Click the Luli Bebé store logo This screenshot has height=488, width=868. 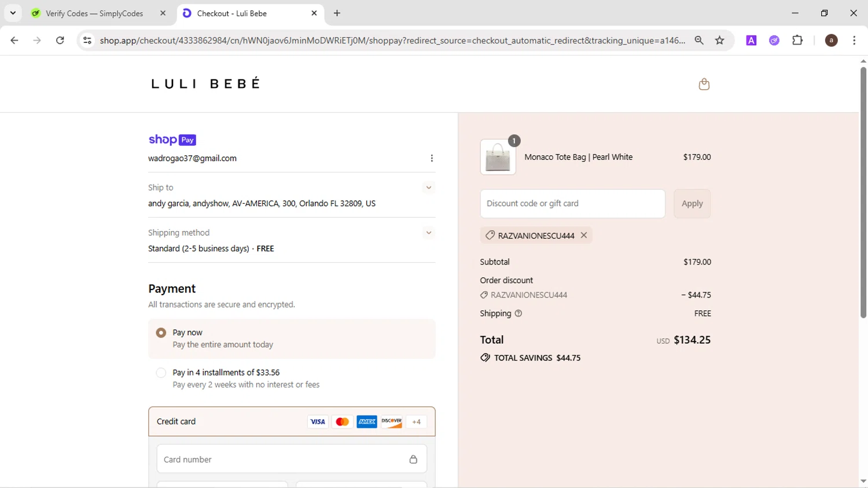click(x=205, y=84)
